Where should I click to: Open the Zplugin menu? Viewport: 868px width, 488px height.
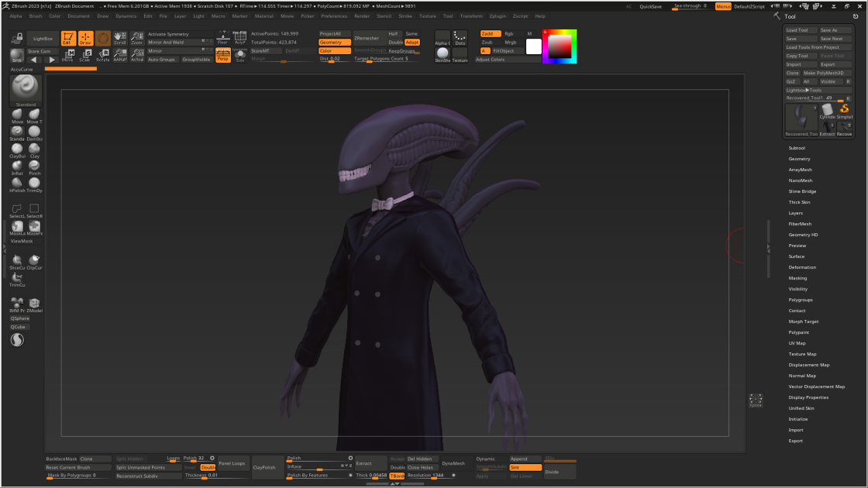pyautogui.click(x=497, y=16)
